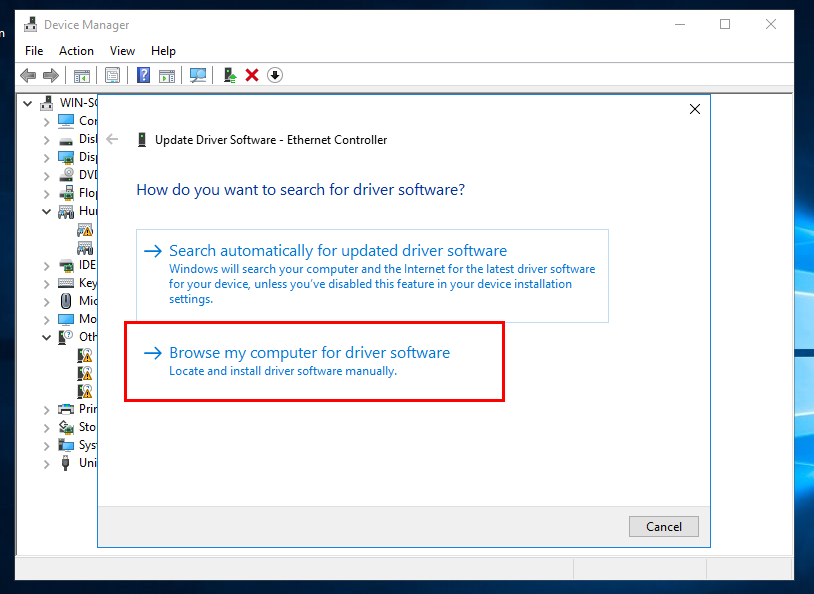Expand the IDE controllers category chevron
The image size is (814, 594).
pyautogui.click(x=47, y=266)
